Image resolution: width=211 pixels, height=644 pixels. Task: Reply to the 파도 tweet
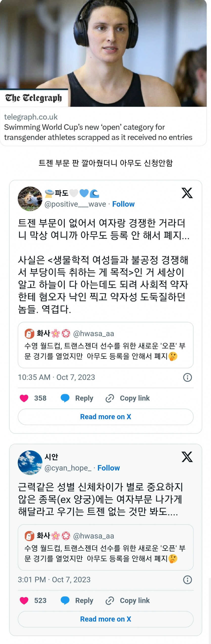tap(77, 398)
